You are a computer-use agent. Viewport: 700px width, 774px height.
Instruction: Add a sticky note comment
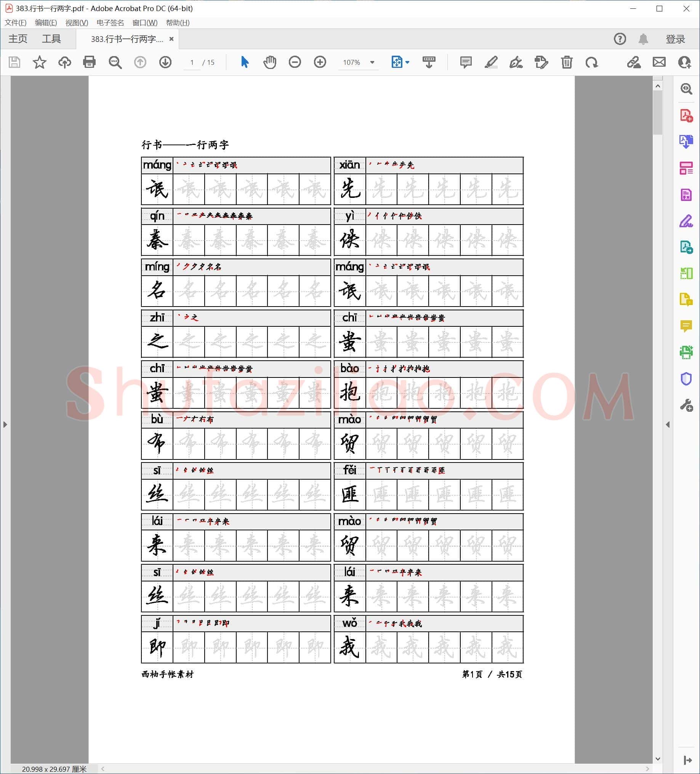pyautogui.click(x=466, y=62)
